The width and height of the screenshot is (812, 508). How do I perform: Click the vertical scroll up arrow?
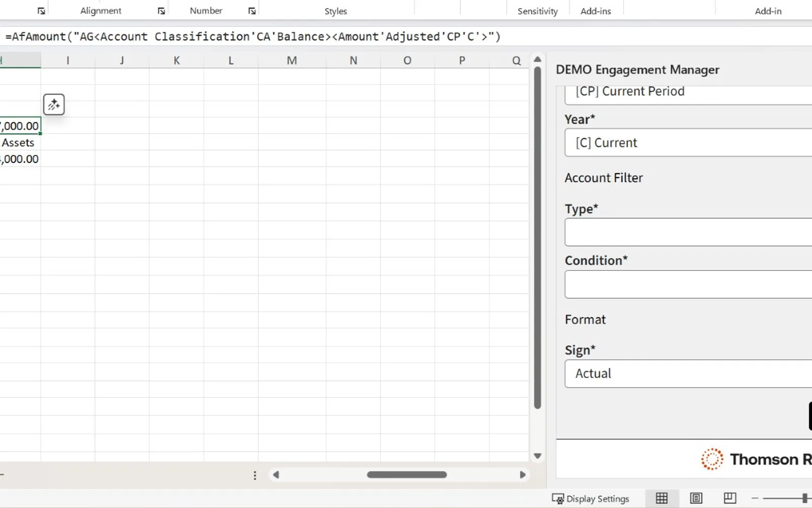click(x=537, y=59)
